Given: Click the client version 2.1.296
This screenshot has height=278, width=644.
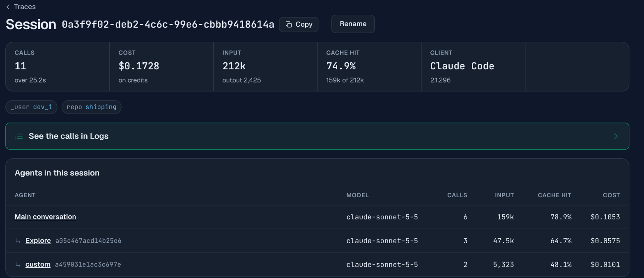Looking at the screenshot, I should [440, 80].
